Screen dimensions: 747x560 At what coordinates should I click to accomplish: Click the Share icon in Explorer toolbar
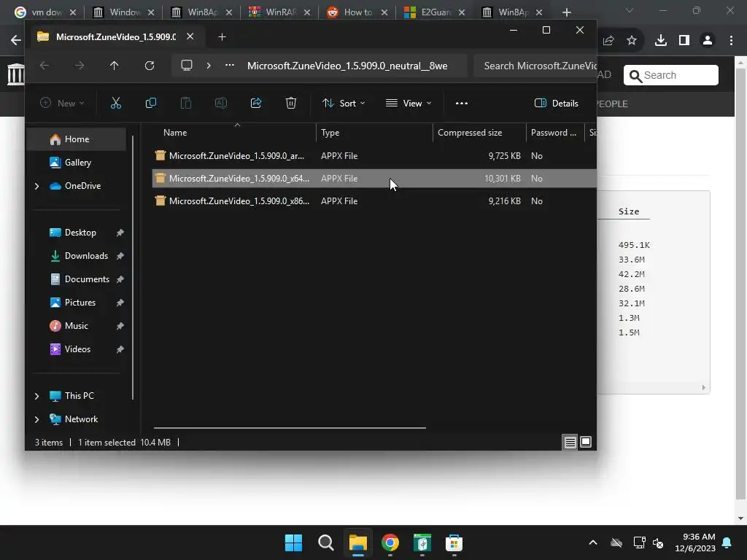(x=256, y=104)
